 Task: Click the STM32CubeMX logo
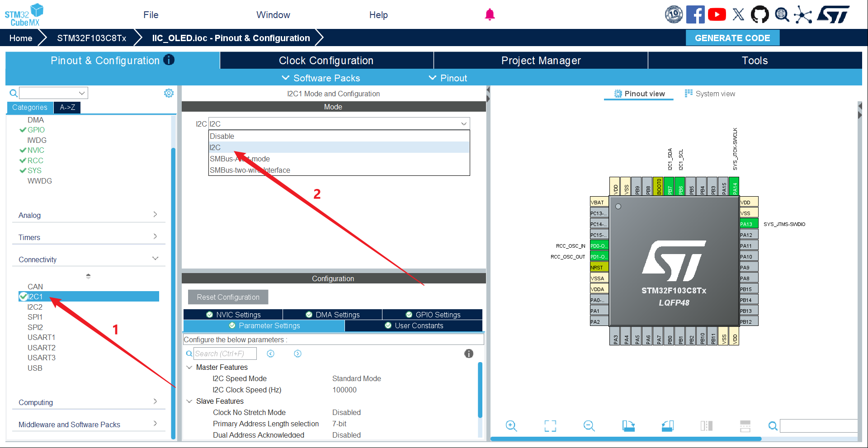[x=24, y=15]
